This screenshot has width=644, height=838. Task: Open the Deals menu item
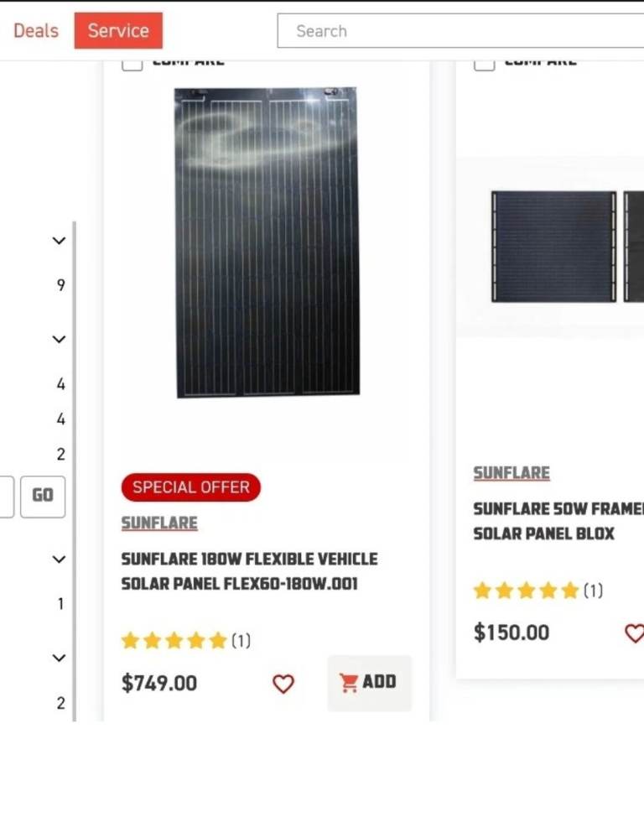(36, 31)
